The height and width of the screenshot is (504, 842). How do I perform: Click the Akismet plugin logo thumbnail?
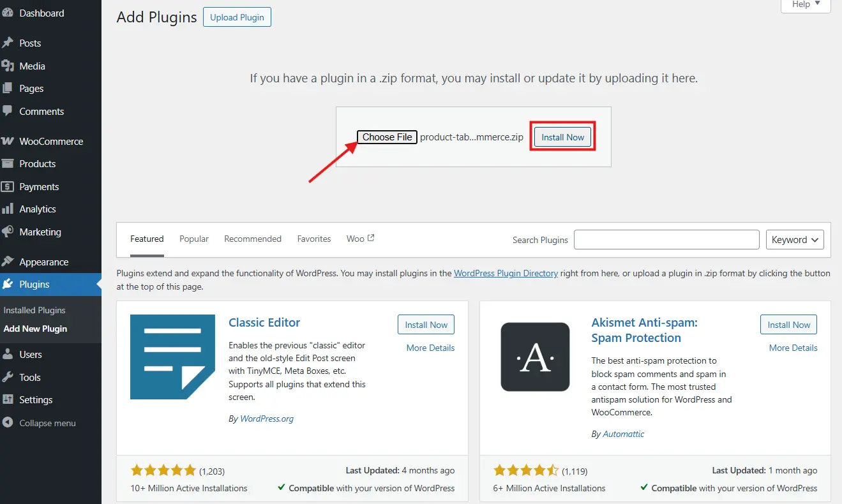[x=535, y=357]
